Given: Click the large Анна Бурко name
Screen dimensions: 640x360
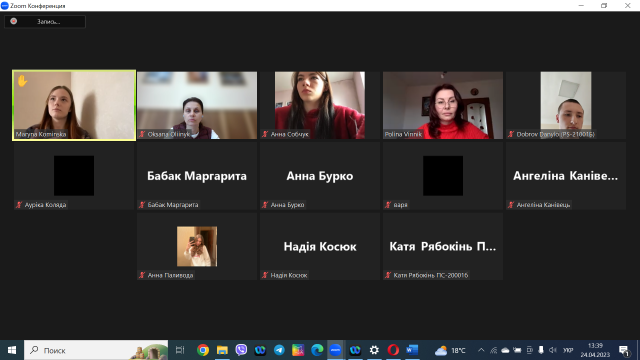Looking at the screenshot, I should (x=320, y=176).
